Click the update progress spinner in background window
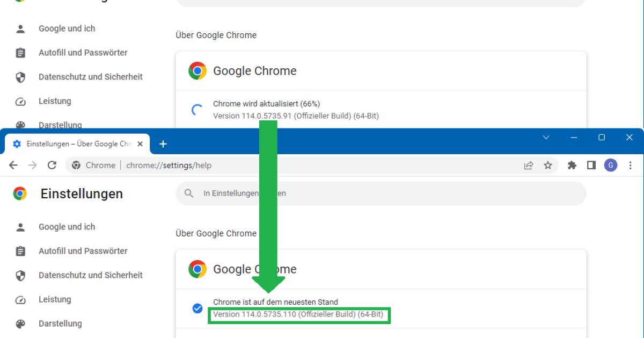This screenshot has height=338, width=644. (197, 110)
